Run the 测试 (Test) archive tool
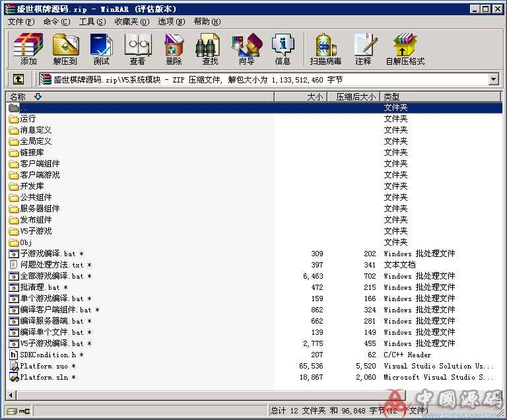The width and height of the screenshot is (507, 420). pyautogui.click(x=101, y=49)
